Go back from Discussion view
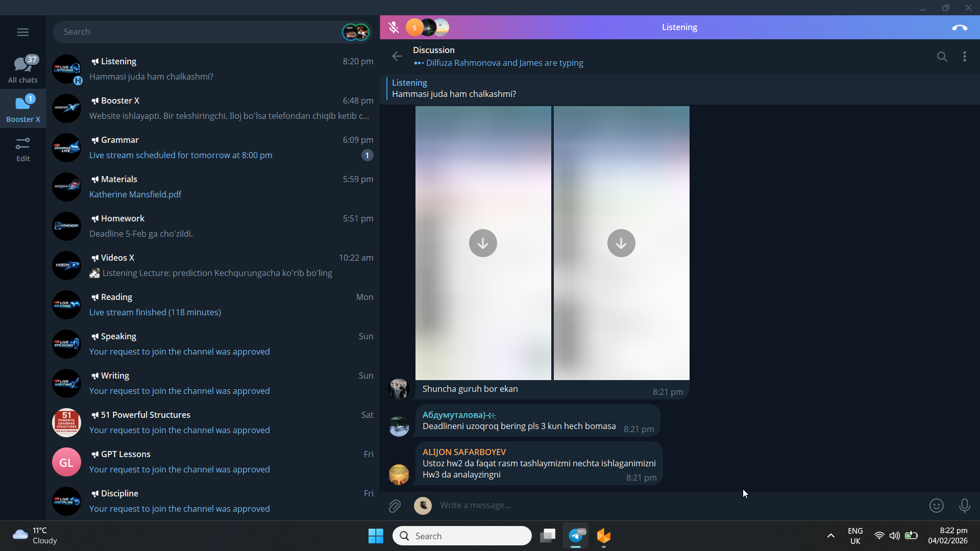 (397, 56)
